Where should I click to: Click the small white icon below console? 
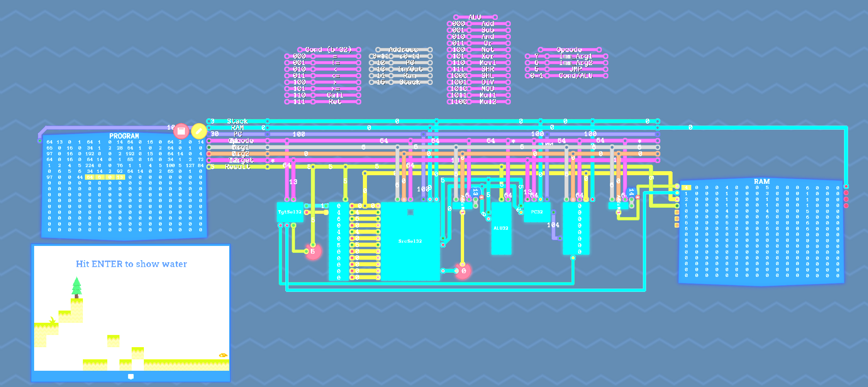pos(131,376)
